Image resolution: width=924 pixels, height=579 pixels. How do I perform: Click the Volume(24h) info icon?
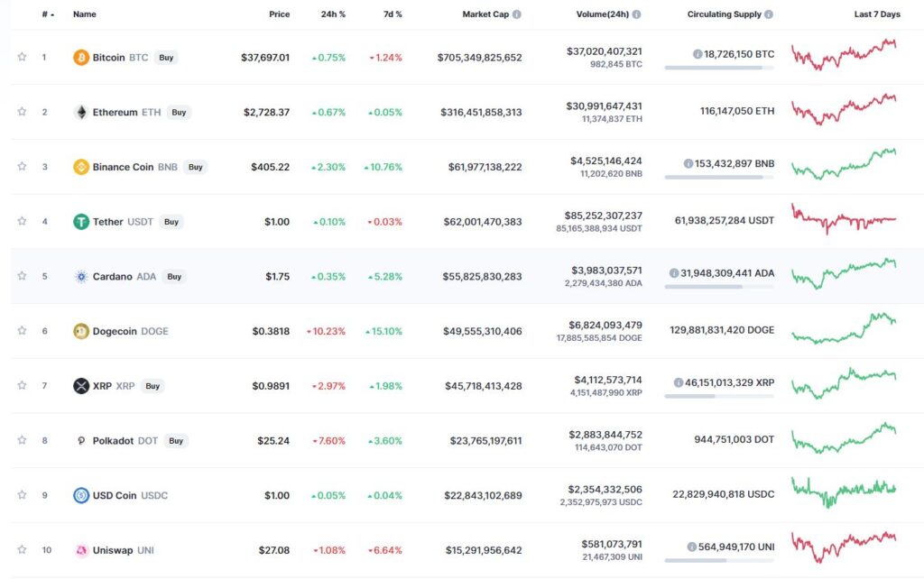click(636, 14)
